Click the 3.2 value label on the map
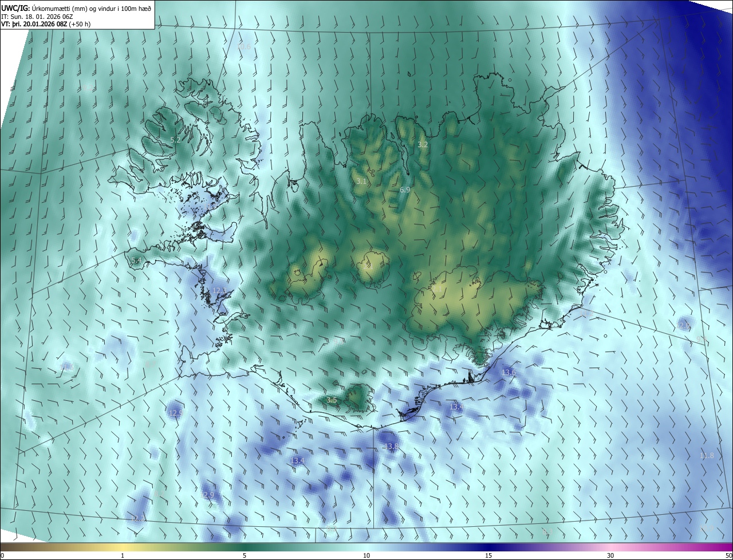Screen dimensions: 733x560 (423, 144)
